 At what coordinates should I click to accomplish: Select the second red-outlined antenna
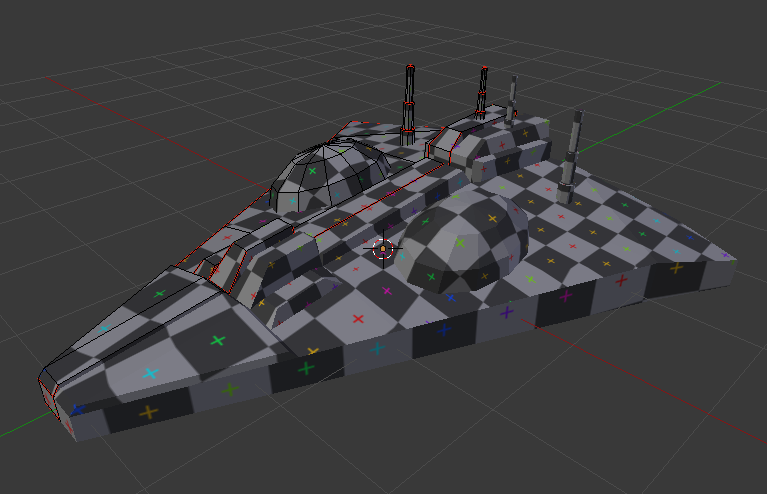click(x=482, y=93)
